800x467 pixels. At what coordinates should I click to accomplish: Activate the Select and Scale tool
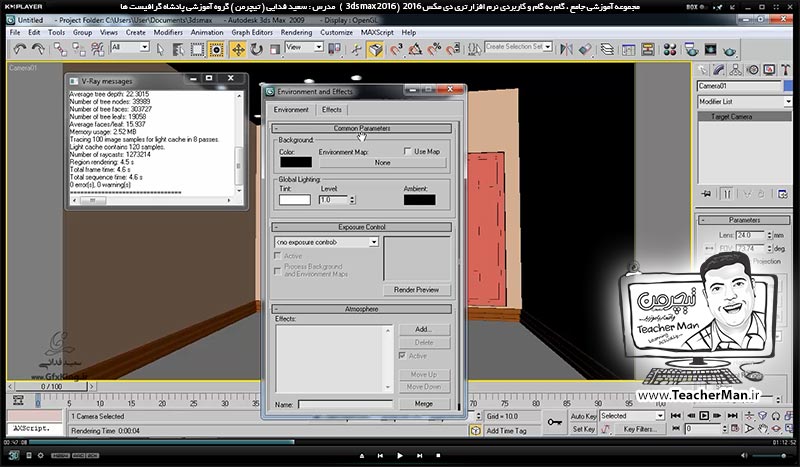pyautogui.click(x=275, y=50)
